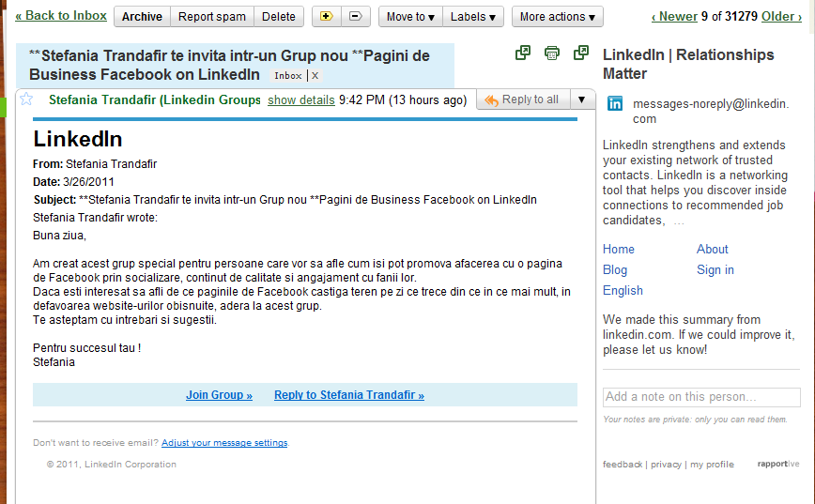Open Rapportive my profile link
The height and width of the screenshot is (504, 815).
712,465
